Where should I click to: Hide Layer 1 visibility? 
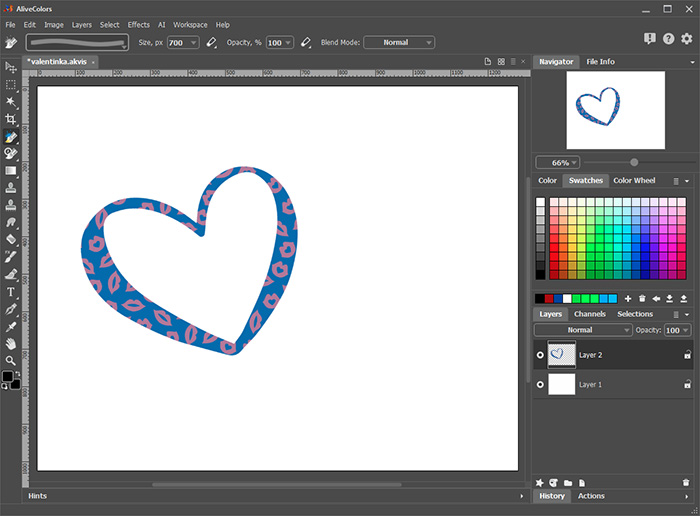[540, 384]
